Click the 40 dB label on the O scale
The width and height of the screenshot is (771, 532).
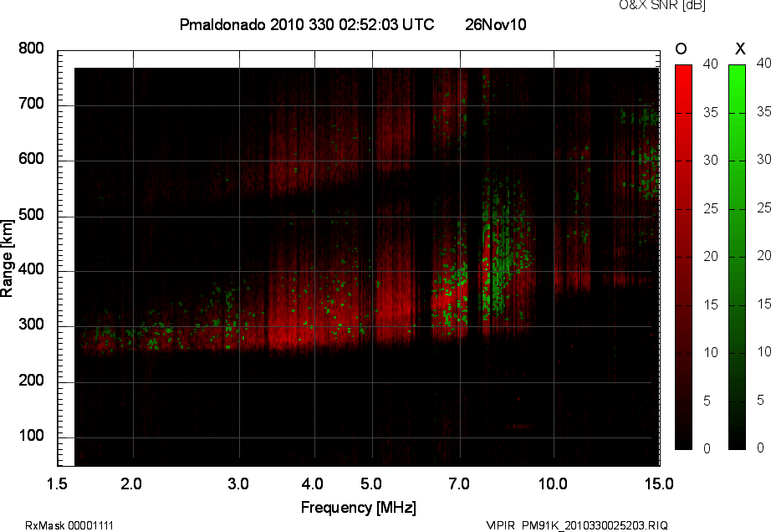711,64
